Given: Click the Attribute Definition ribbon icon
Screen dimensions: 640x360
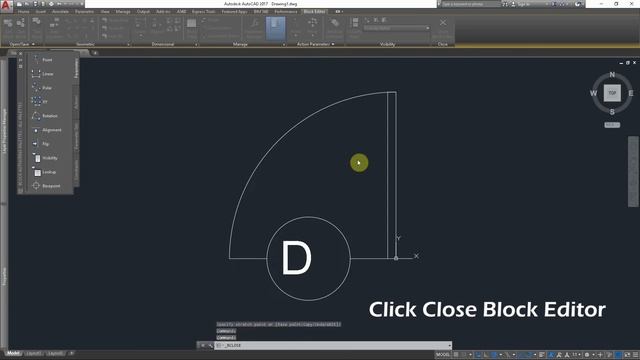Looking at the screenshot, I should pos(335,28).
